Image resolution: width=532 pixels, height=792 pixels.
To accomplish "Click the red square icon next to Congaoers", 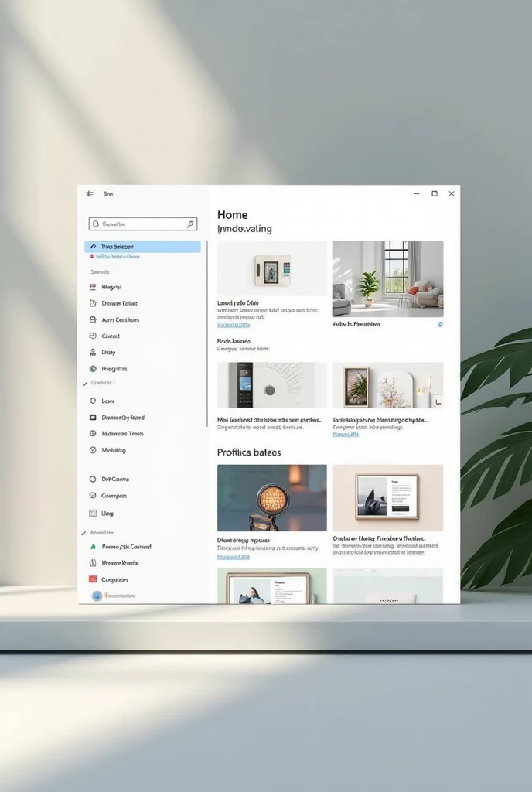I will (93, 579).
